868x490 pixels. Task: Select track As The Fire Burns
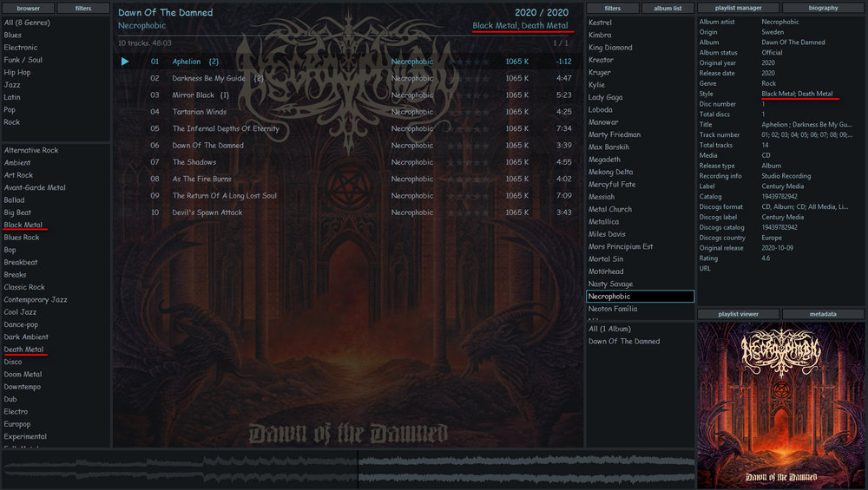pyautogui.click(x=349, y=179)
